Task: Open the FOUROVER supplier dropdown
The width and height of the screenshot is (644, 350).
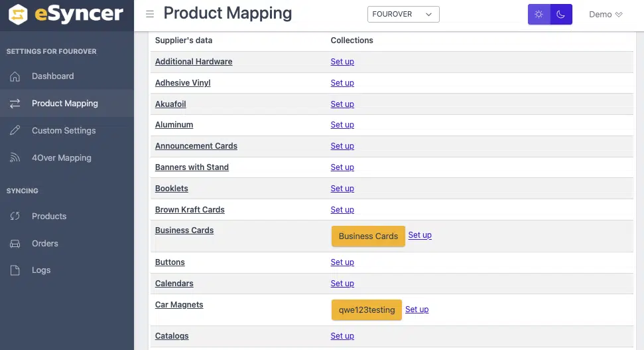Action: (x=403, y=15)
